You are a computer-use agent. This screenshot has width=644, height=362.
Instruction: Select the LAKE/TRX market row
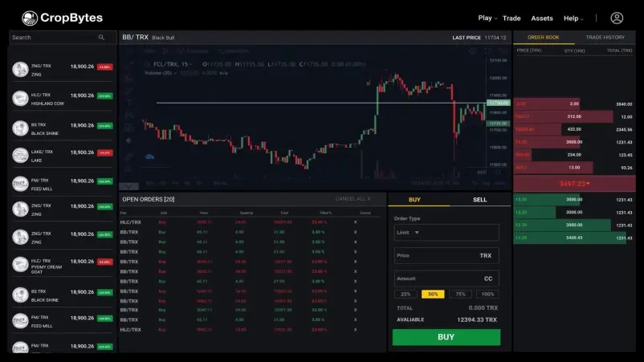point(62,156)
